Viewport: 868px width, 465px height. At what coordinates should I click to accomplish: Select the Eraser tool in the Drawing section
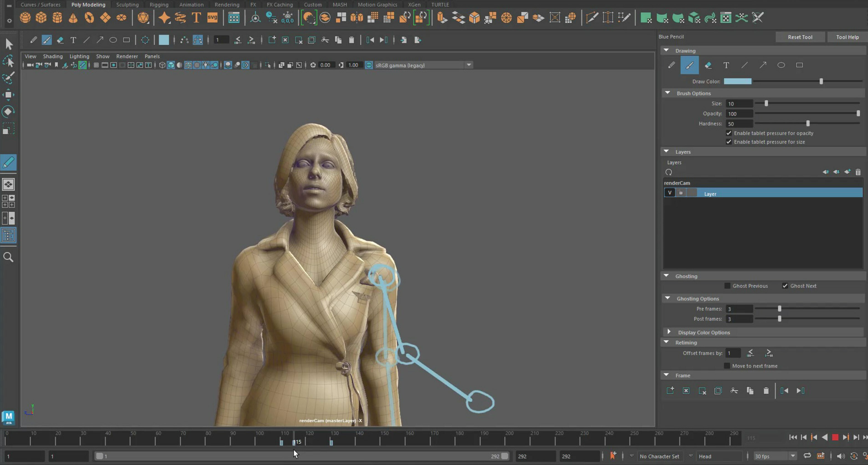click(708, 65)
